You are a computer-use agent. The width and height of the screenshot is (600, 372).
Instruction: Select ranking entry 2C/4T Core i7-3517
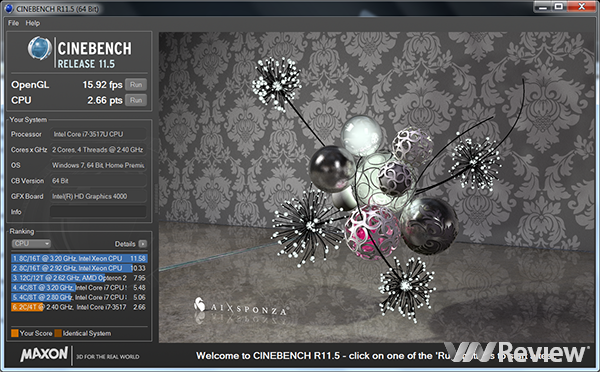click(79, 307)
